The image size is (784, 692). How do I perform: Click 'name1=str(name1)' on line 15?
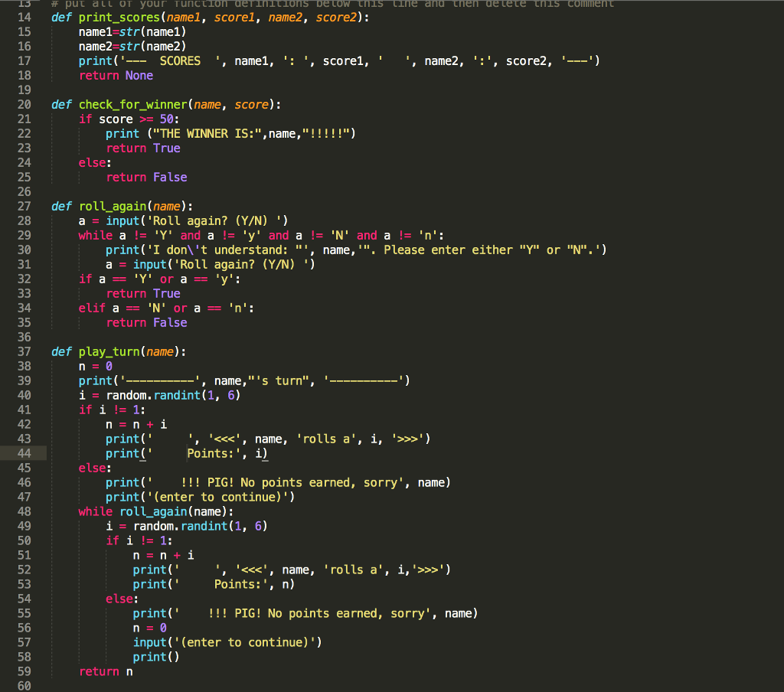(x=132, y=32)
